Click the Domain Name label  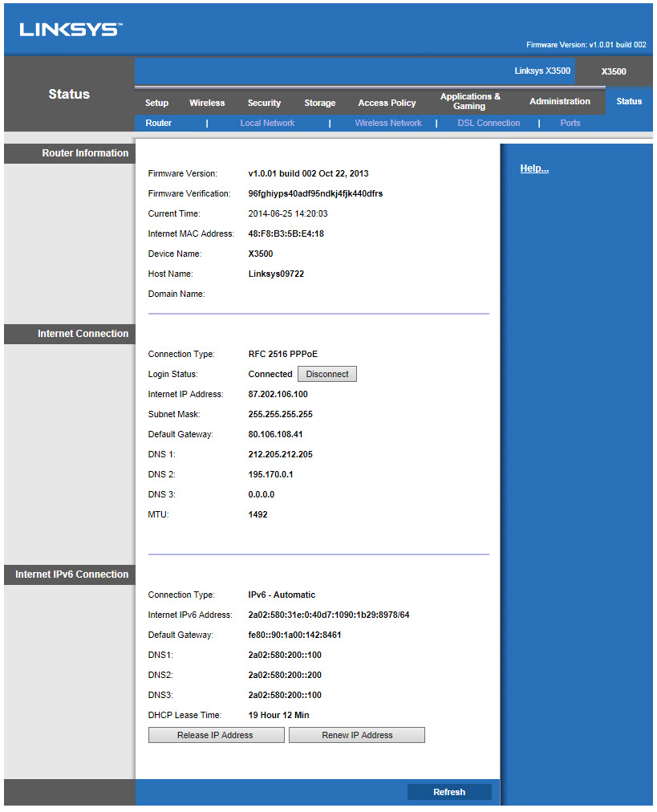click(x=176, y=294)
